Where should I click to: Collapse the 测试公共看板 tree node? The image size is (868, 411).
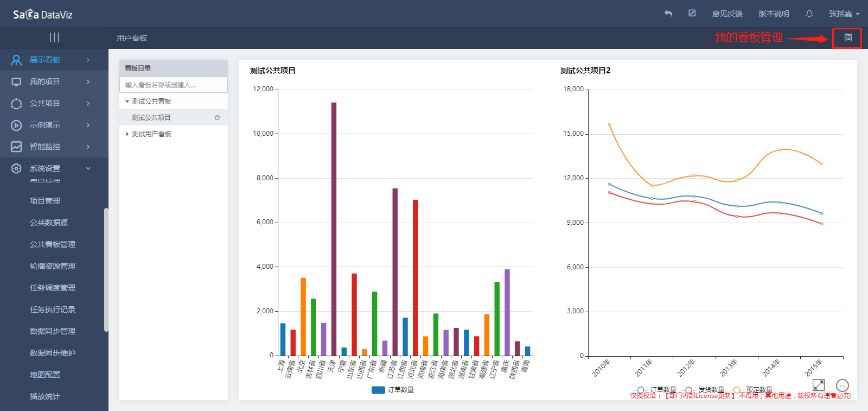(127, 102)
